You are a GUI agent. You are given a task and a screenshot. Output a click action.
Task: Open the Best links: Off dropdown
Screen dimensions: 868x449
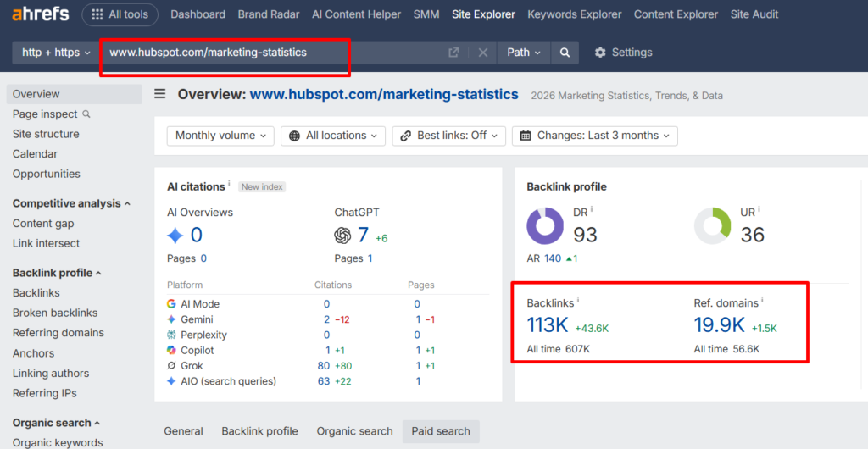(449, 136)
